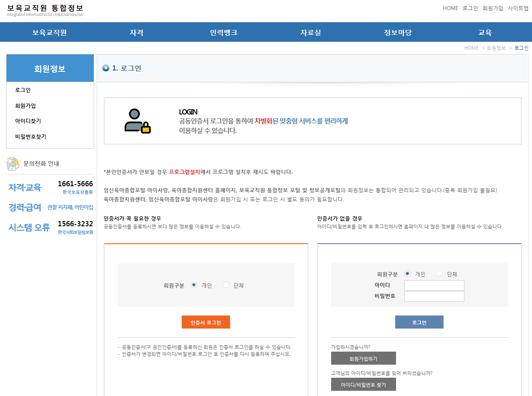This screenshot has width=532, height=396.
Task: Click the phone icon beside 문의전화 안내
Action: 12,163
